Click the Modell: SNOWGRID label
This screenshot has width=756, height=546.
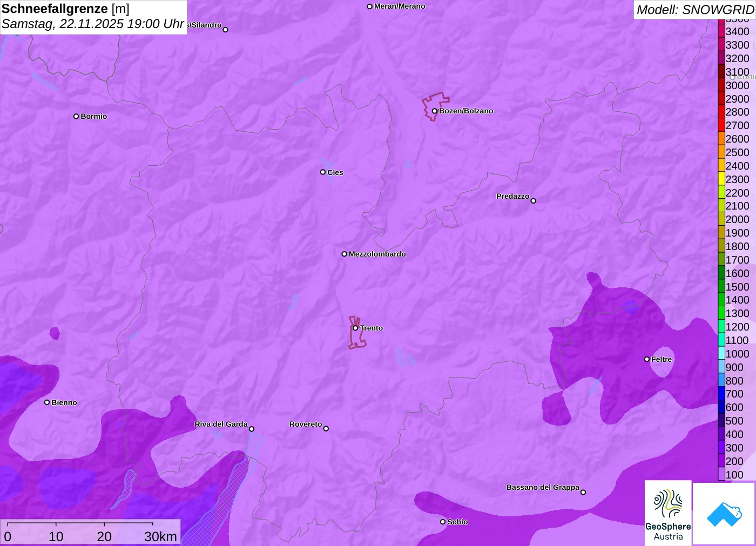(695, 10)
